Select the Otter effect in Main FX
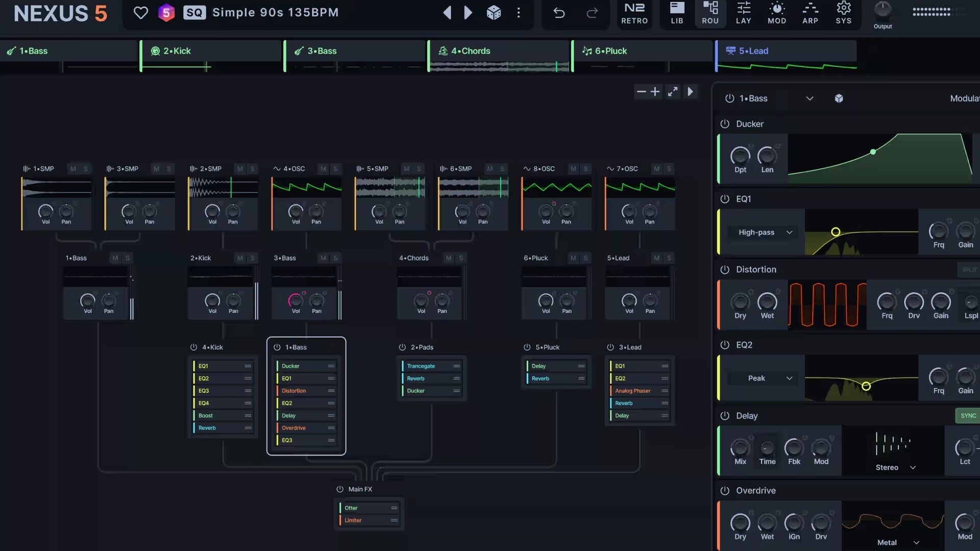Screen dimensions: 980x551 pyautogui.click(x=370, y=508)
